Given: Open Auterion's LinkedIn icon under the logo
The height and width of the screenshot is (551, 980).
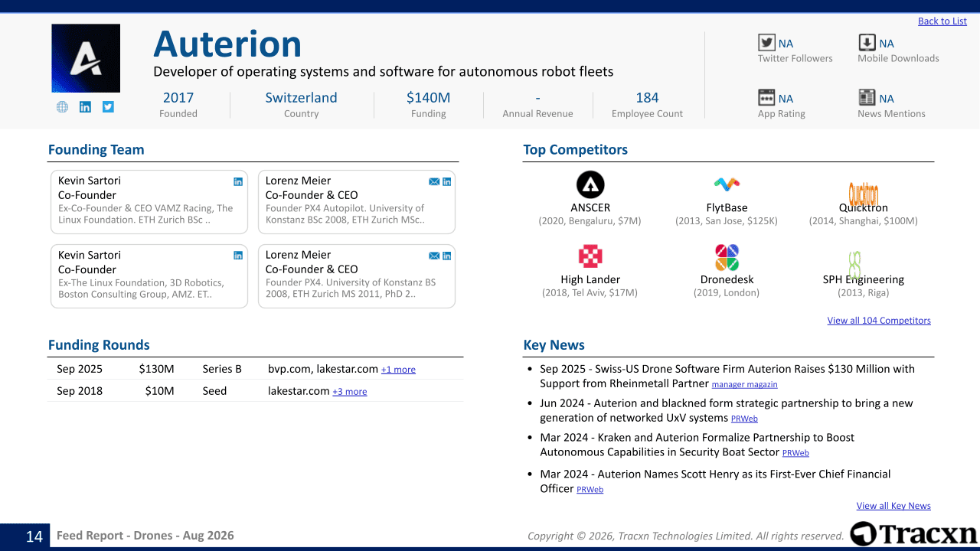Looking at the screenshot, I should [x=85, y=107].
